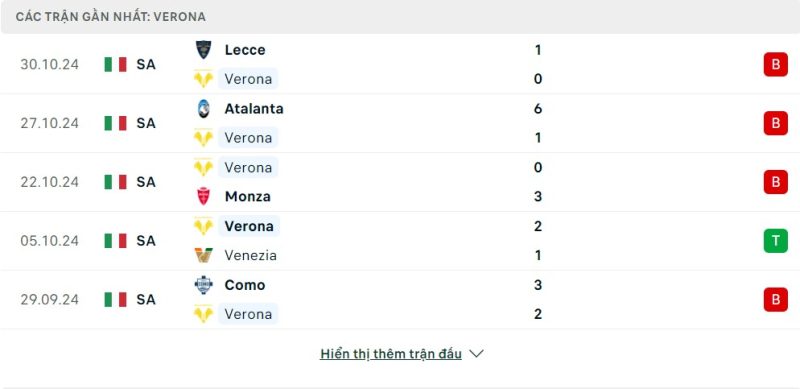Click red B result badge for Lecce match
Screen dimensions: 800x389
click(776, 64)
